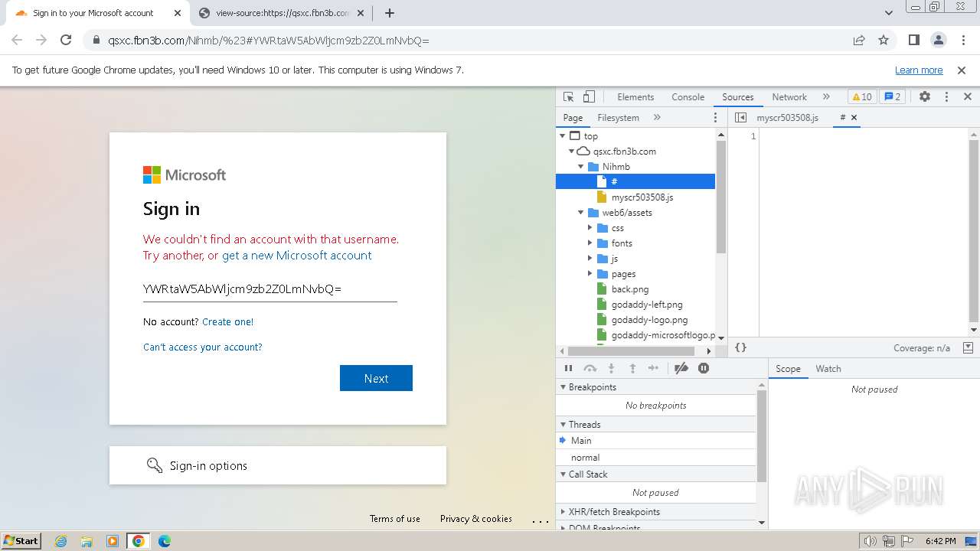Expand the pages folder
The width and height of the screenshot is (980, 551).
pos(590,274)
